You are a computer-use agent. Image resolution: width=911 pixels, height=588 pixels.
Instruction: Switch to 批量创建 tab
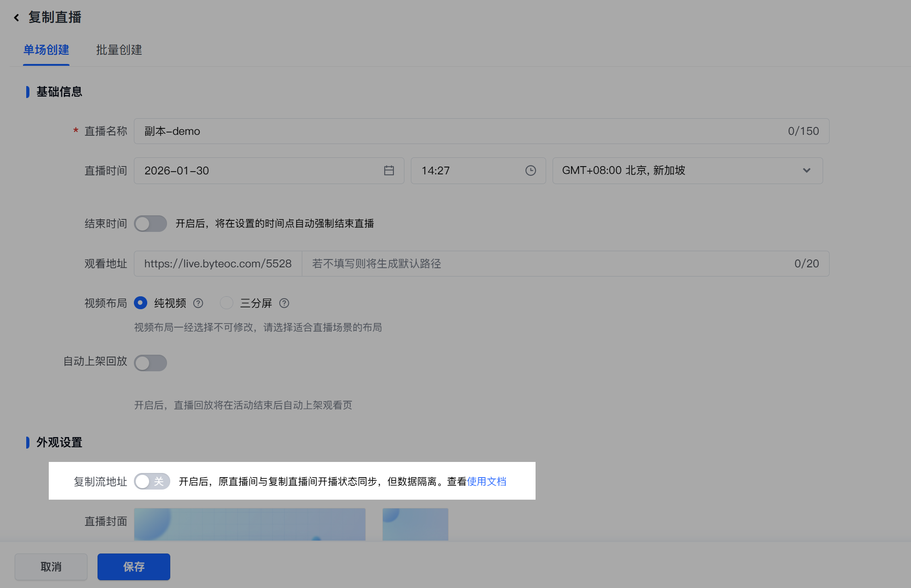point(119,50)
